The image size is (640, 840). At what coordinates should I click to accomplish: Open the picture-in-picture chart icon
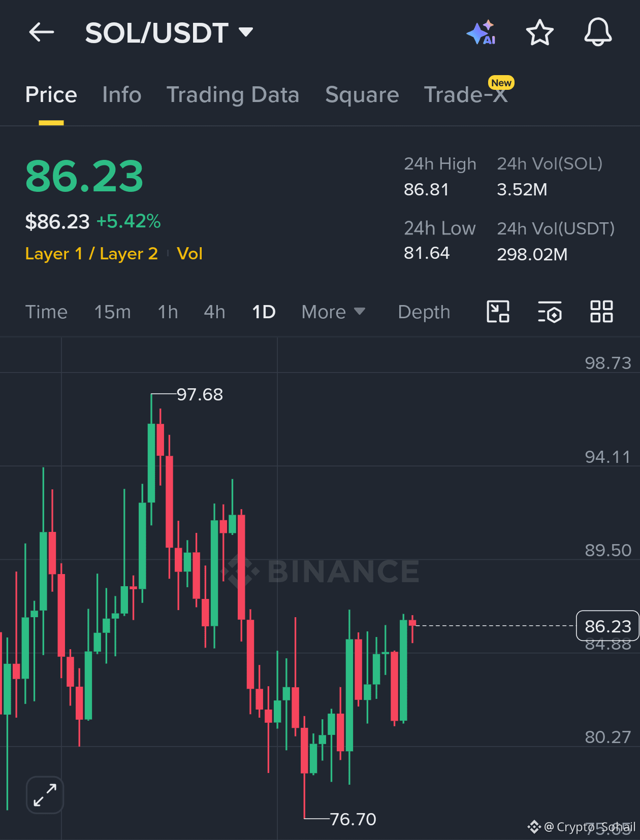pyautogui.click(x=498, y=311)
